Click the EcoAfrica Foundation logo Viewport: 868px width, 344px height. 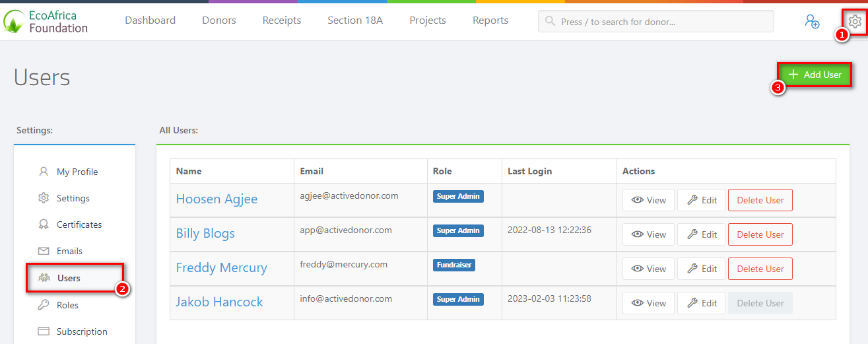[46, 21]
